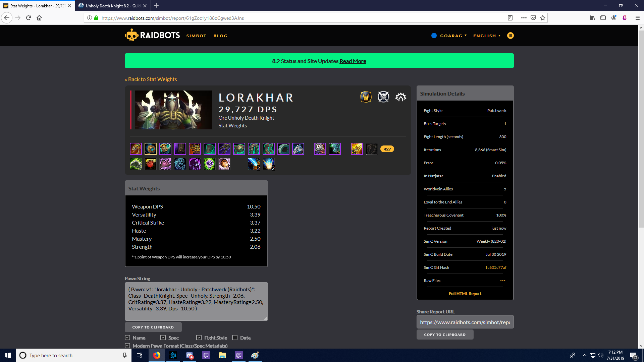Image resolution: width=644 pixels, height=362 pixels.
Task: Copy Pawn String to clipboard
Action: click(x=153, y=327)
